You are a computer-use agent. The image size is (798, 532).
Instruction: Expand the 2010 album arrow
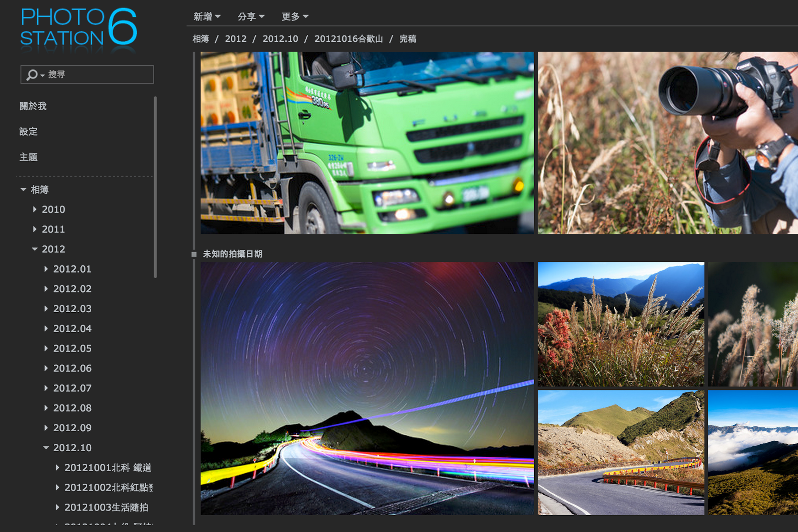tap(35, 209)
